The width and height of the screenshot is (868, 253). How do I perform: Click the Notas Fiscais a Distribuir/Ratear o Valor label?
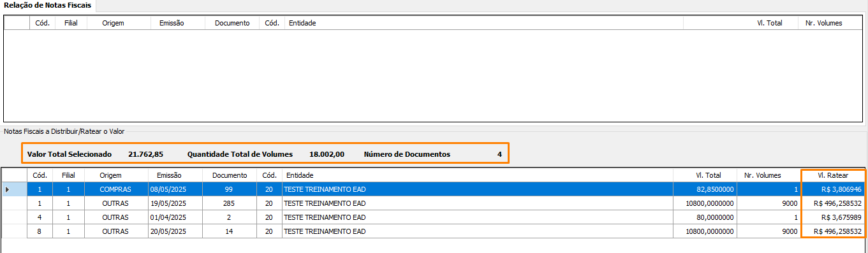pos(64,131)
